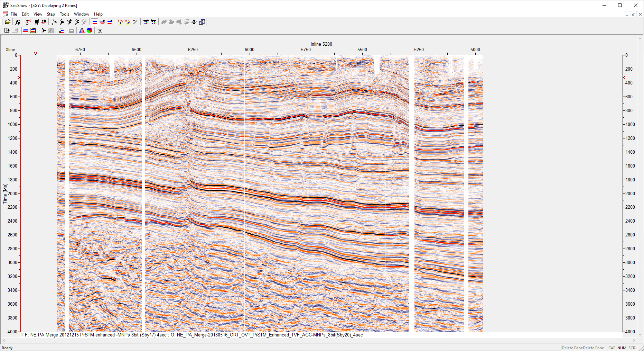The width and height of the screenshot is (644, 351).
Task: Click the 'Ready' status bar text
Action: click(7, 348)
